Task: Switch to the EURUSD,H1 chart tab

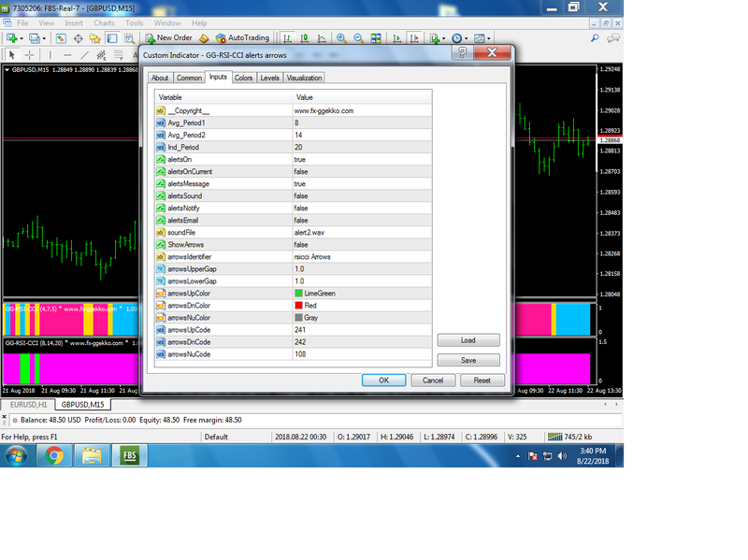Action: (29, 405)
